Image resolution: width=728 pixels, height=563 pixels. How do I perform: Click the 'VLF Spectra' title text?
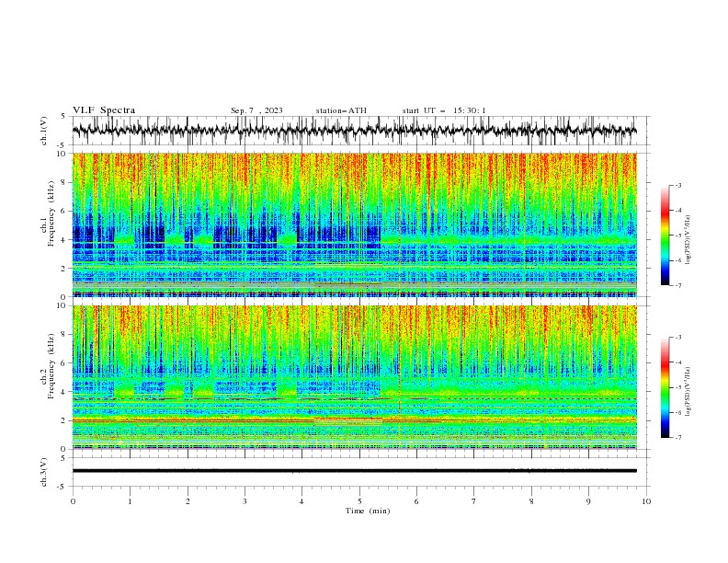[x=104, y=110]
